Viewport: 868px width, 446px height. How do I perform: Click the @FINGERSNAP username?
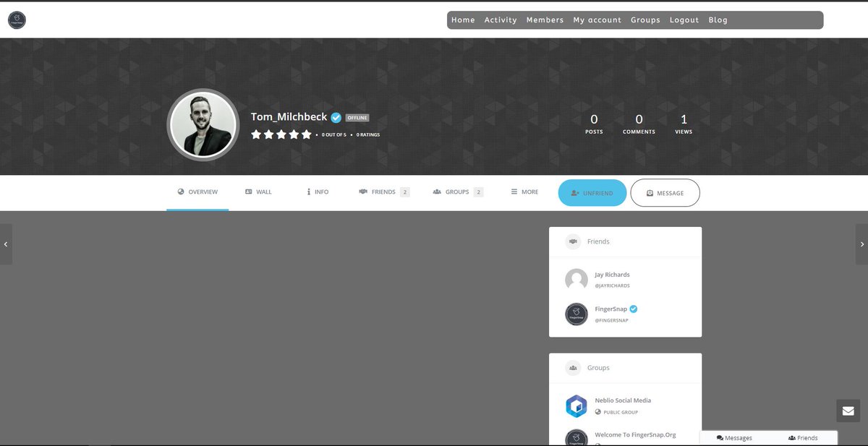point(611,320)
